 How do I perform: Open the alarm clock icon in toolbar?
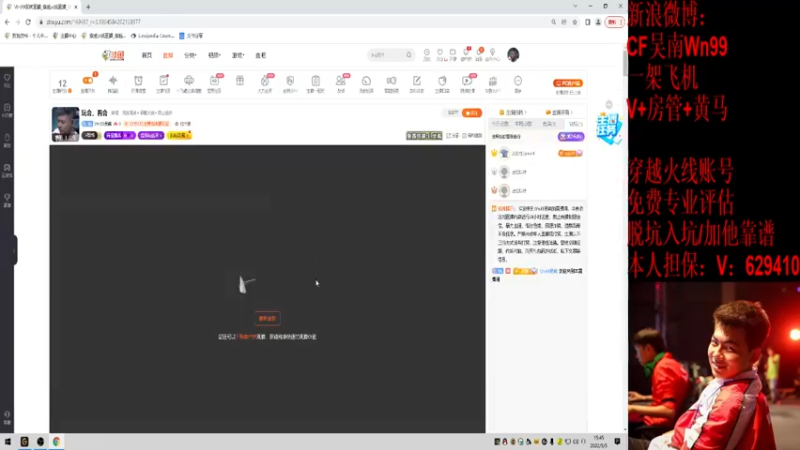click(138, 81)
